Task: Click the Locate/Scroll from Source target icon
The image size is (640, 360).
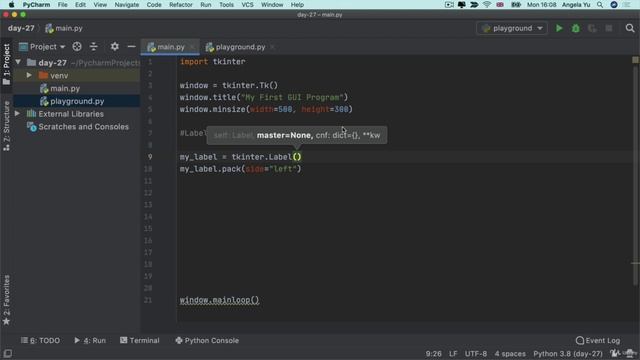Action: [x=77, y=47]
